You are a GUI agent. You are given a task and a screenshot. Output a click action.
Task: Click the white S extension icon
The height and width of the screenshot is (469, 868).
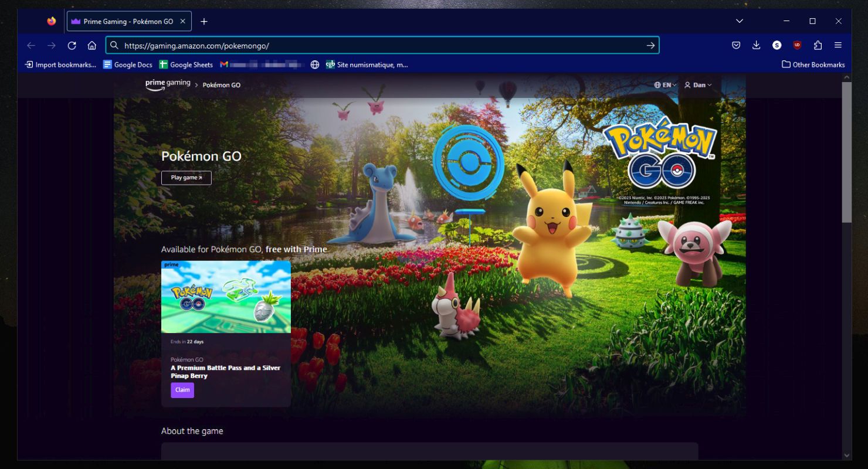tap(777, 45)
